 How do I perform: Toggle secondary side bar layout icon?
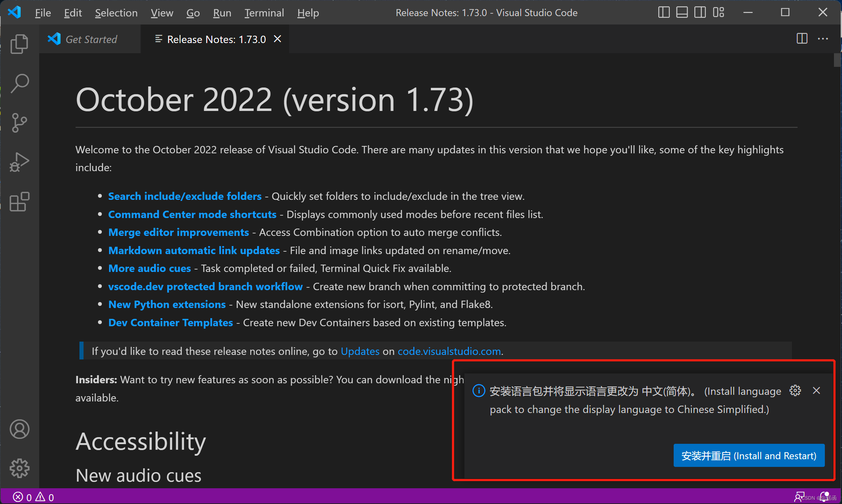(x=700, y=13)
